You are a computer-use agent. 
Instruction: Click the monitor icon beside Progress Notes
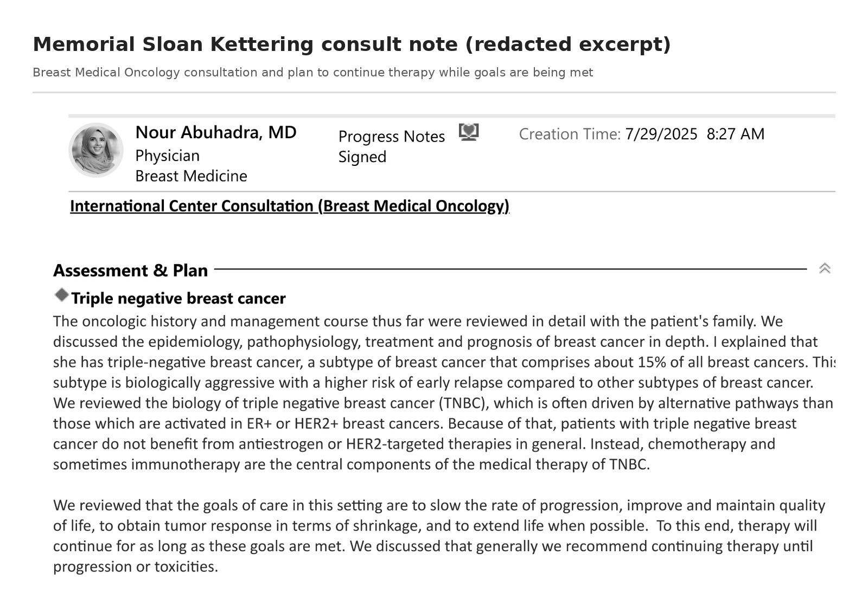click(x=469, y=132)
